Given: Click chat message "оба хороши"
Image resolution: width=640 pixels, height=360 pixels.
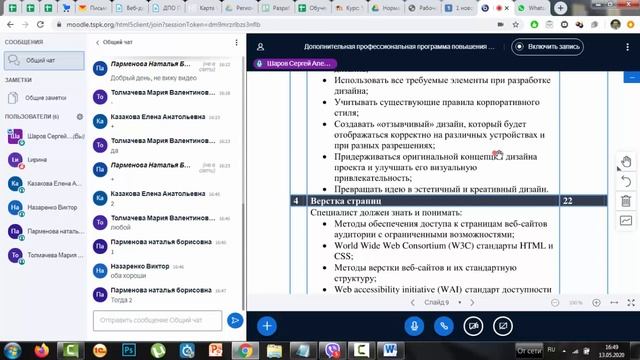Looking at the screenshot, I should click(128, 276).
